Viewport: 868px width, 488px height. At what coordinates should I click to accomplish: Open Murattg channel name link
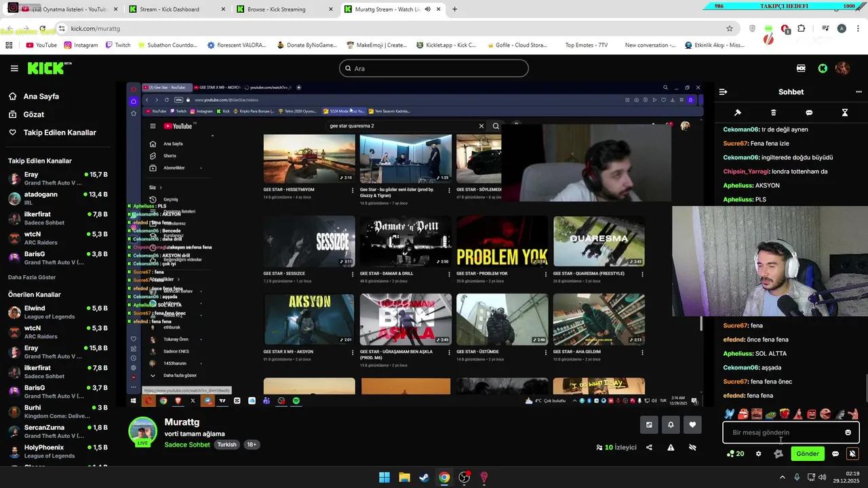182,422
